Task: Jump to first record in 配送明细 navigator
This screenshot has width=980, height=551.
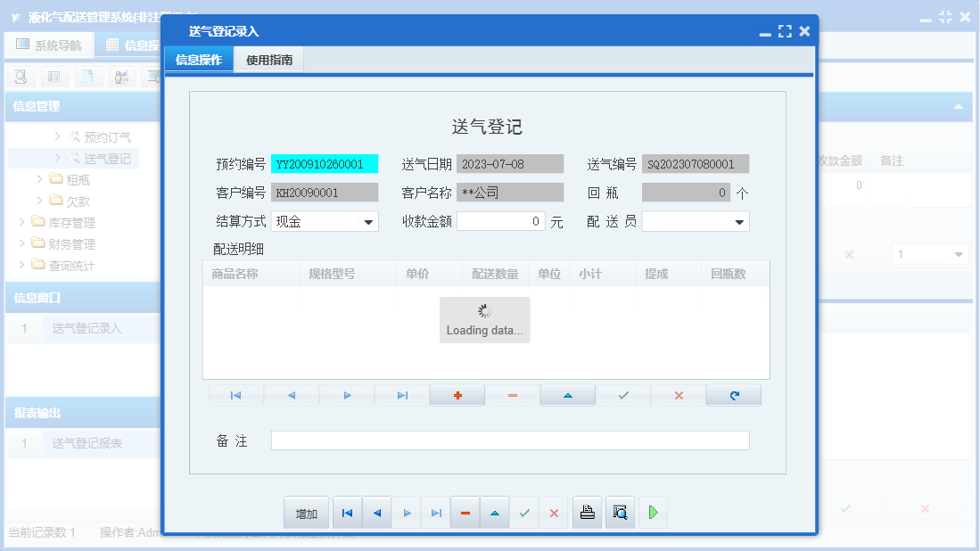Action: point(235,394)
